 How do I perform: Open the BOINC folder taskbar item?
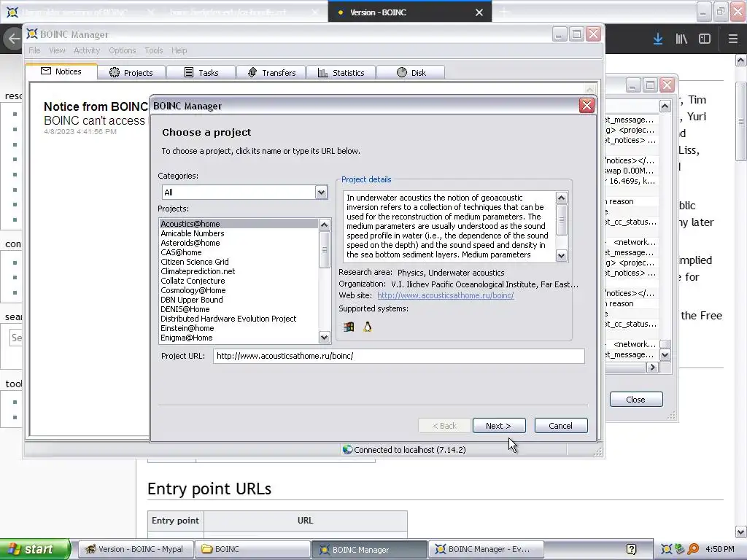252,549
